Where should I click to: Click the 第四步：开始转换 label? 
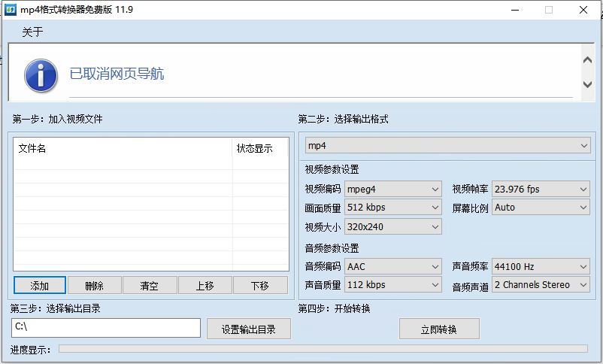click(x=334, y=308)
